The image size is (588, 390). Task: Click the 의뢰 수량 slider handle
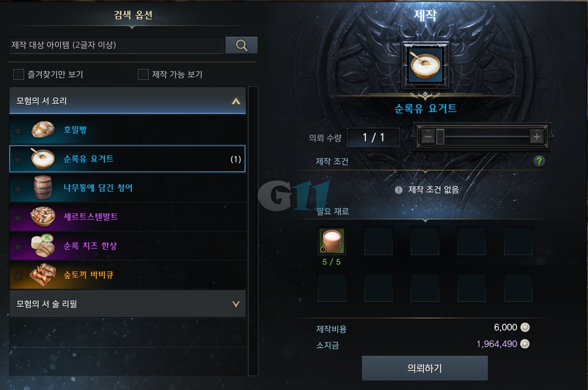(440, 137)
